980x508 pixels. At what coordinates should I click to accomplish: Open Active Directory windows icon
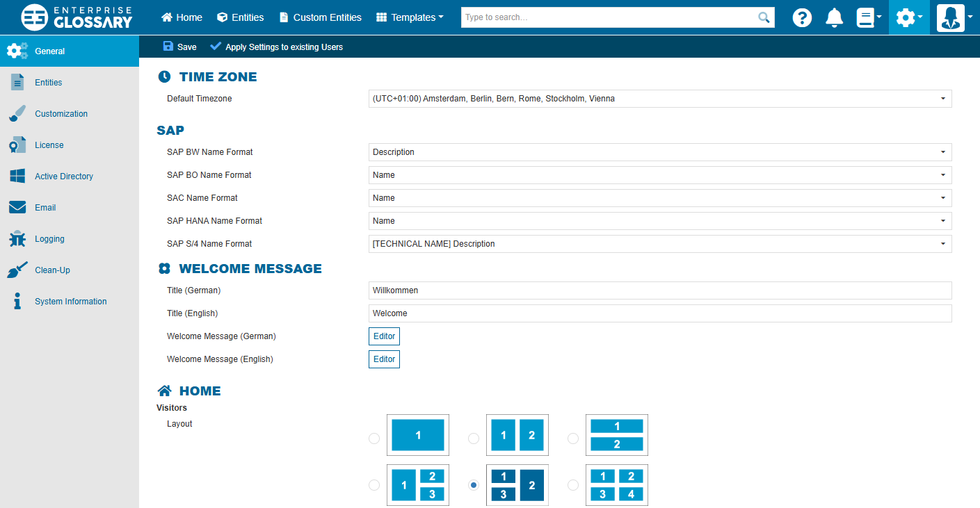click(x=17, y=177)
